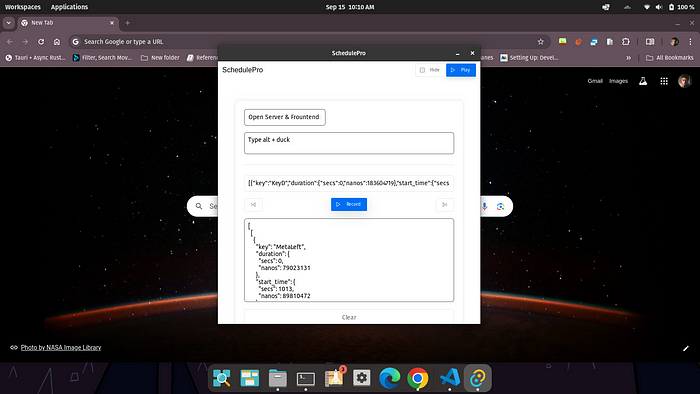Click the Clear button
This screenshot has height=394, width=700.
coord(349,317)
